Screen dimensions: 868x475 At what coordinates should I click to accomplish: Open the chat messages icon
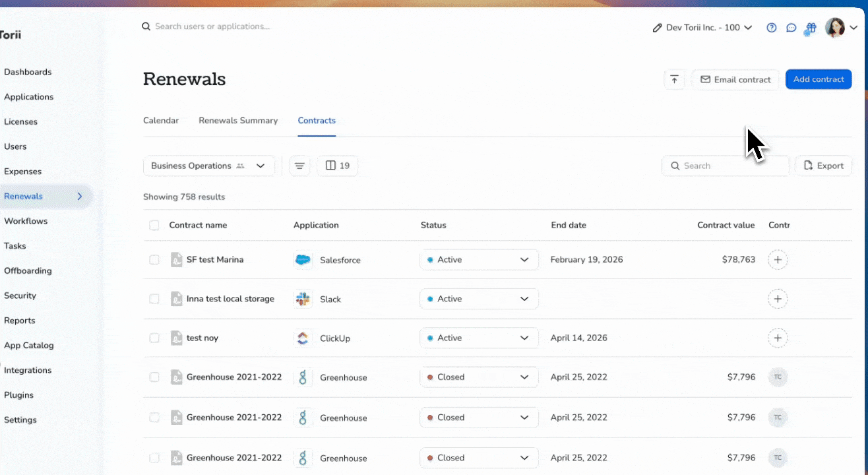point(791,28)
